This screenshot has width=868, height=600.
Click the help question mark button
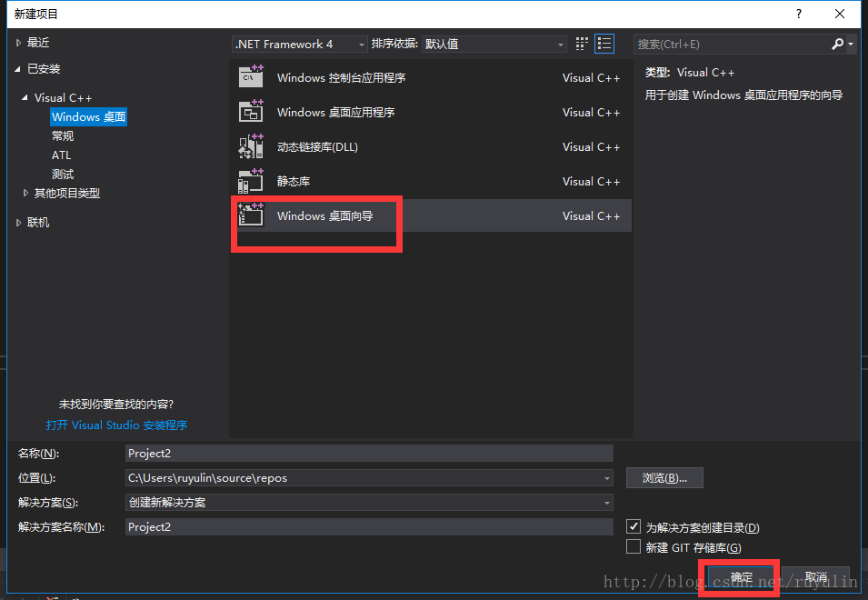(799, 14)
